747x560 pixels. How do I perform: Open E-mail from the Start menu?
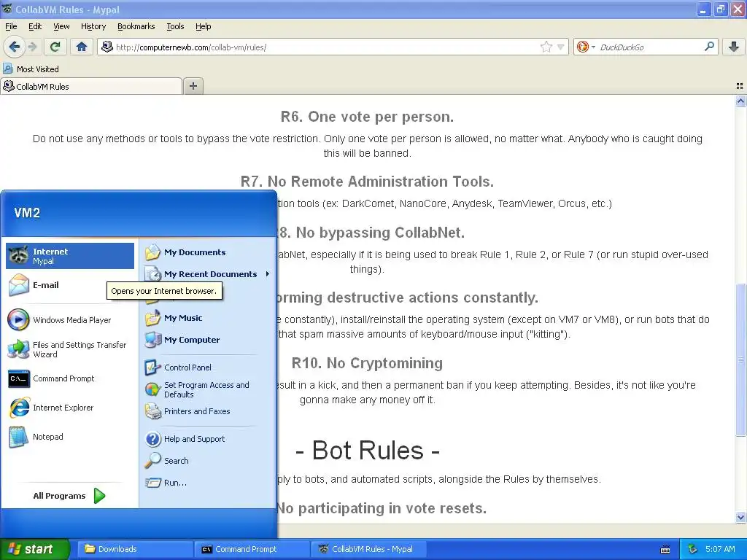(x=70, y=285)
